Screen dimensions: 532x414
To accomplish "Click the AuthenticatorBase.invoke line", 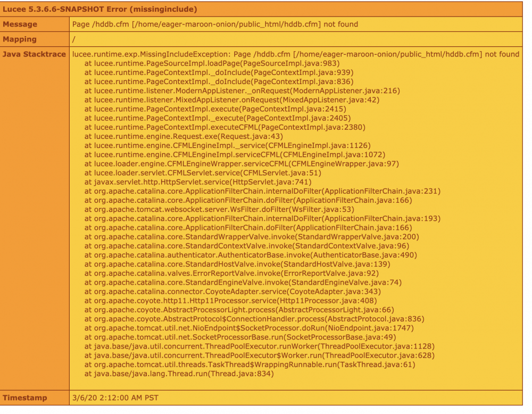I will click(x=251, y=255).
